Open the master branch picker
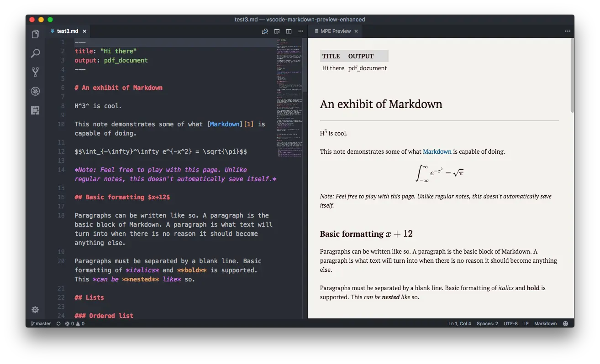 click(x=41, y=323)
